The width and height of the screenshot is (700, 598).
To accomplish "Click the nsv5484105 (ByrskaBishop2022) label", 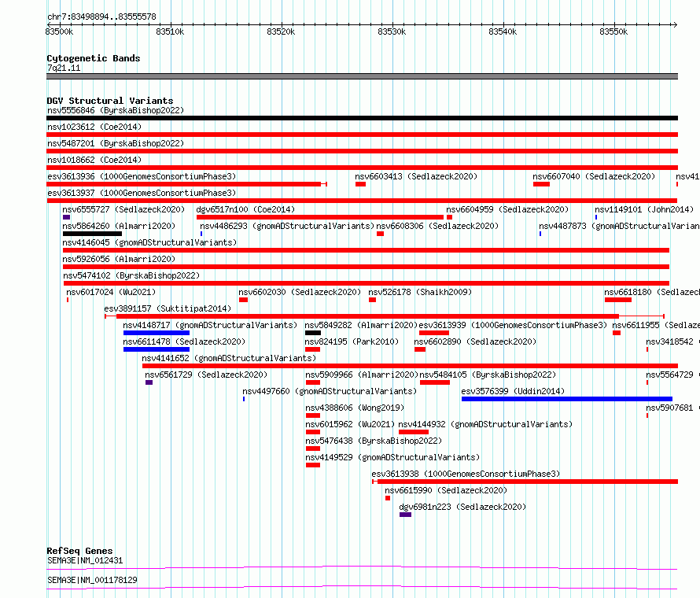I will (488, 375).
